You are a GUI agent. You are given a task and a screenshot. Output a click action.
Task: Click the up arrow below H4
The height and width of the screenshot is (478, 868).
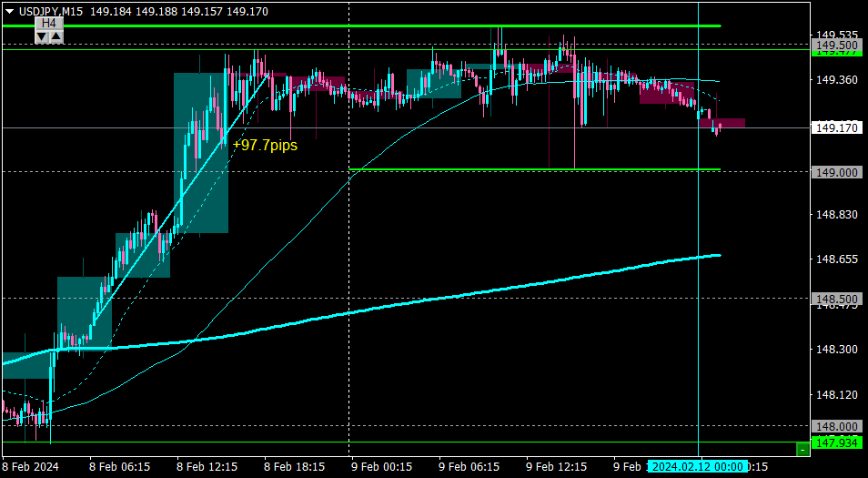point(56,37)
